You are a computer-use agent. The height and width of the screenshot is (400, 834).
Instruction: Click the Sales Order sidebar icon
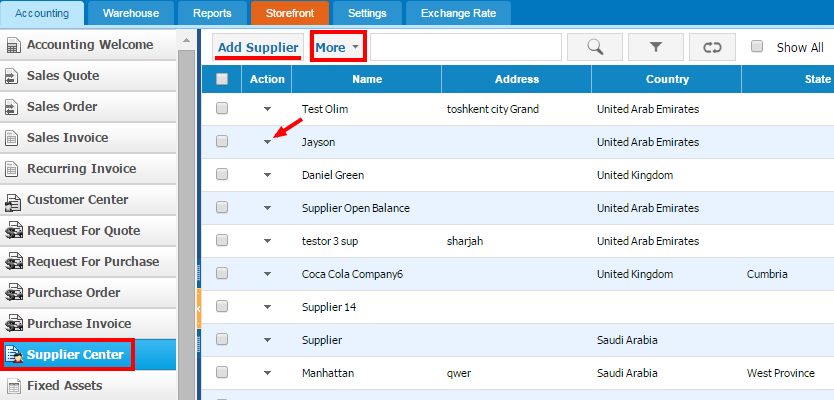[x=11, y=107]
